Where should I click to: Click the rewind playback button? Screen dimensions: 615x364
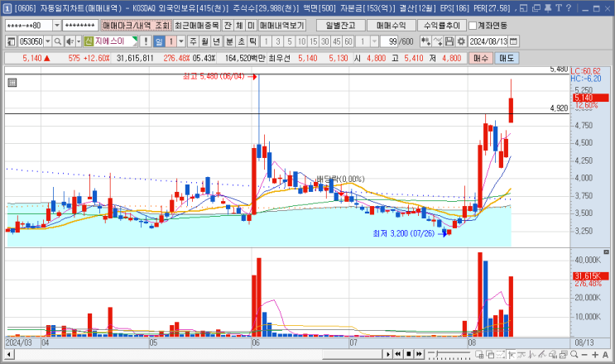point(397,354)
